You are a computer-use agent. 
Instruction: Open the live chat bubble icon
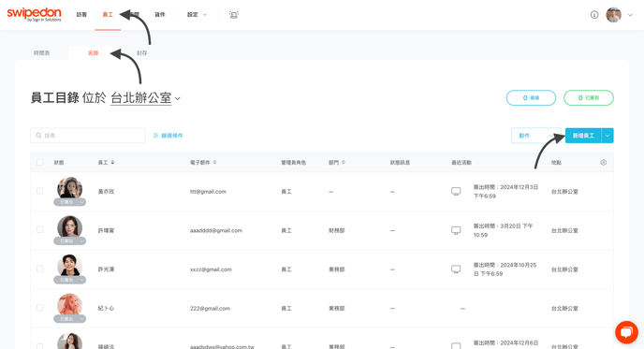626,332
